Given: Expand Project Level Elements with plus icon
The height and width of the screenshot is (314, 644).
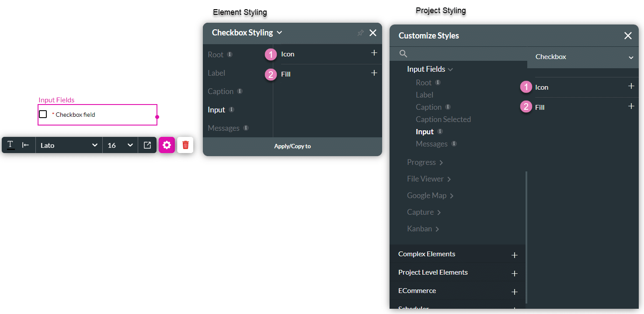Looking at the screenshot, I should click(515, 273).
